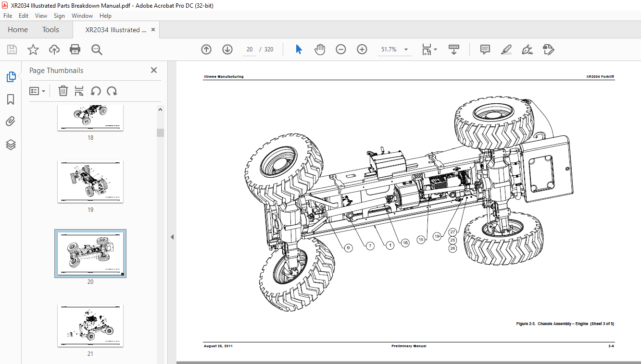Viewport: 641px width, 364px height.
Task: Open the Bookmarks sidebar panel
Action: point(11,99)
